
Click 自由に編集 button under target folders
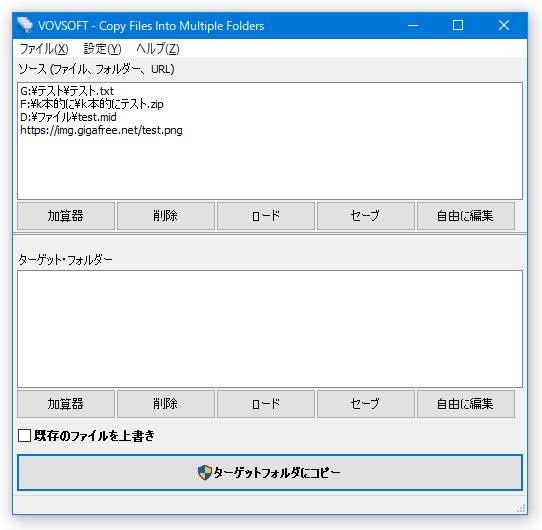tap(466, 404)
